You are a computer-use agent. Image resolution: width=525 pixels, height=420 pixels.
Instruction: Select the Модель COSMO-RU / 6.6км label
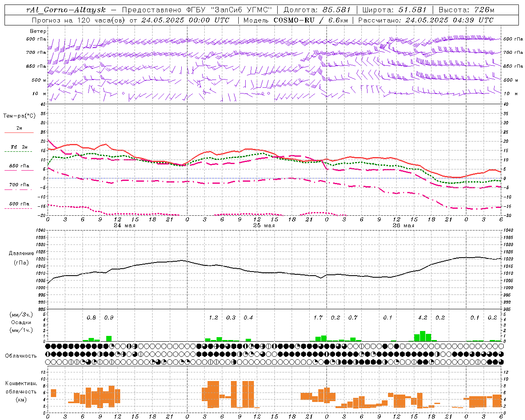click(295, 20)
